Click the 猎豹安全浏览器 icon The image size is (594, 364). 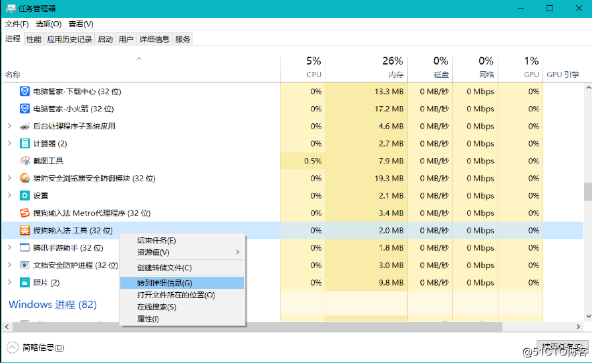pyautogui.click(x=24, y=178)
